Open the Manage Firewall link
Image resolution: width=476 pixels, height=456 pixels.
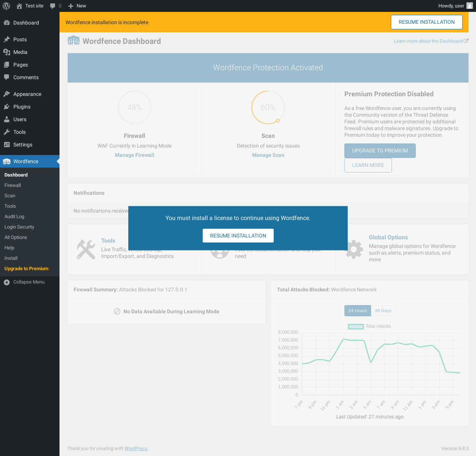[134, 155]
